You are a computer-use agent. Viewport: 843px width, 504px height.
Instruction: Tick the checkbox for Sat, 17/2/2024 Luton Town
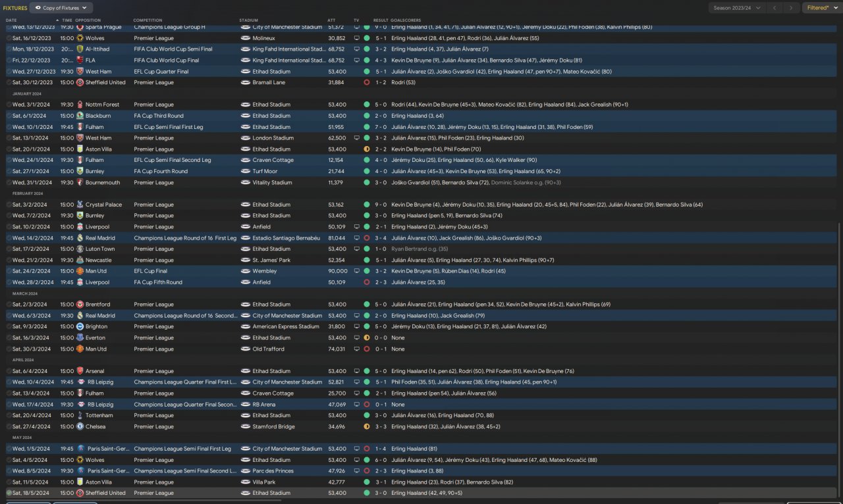point(9,249)
